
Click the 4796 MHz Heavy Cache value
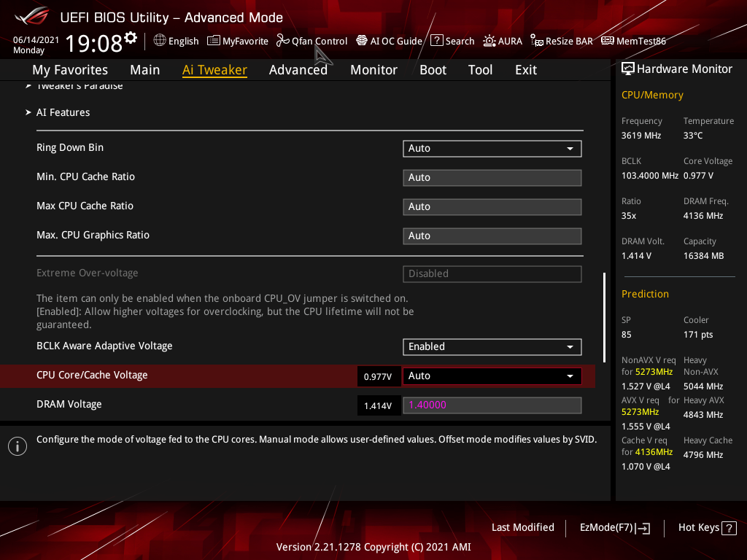coord(703,455)
